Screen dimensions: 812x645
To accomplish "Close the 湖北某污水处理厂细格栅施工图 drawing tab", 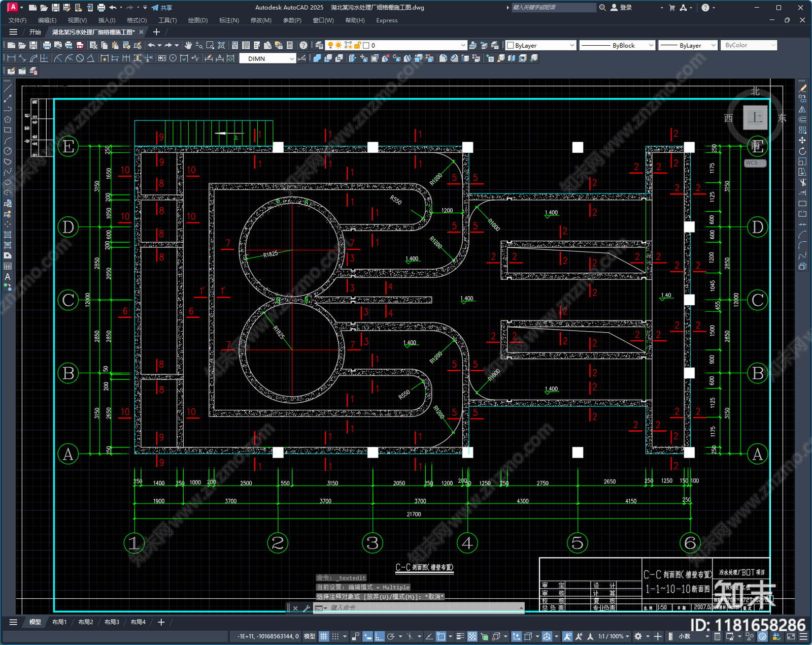I will [141, 32].
